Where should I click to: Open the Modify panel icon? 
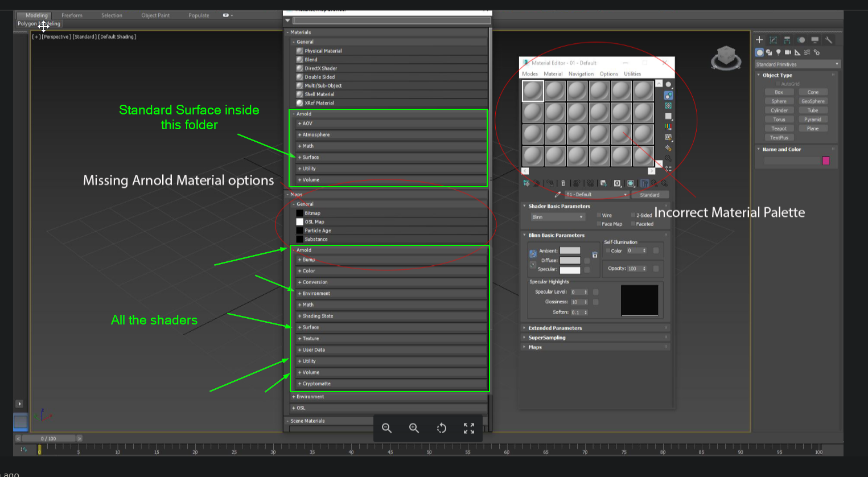(773, 40)
